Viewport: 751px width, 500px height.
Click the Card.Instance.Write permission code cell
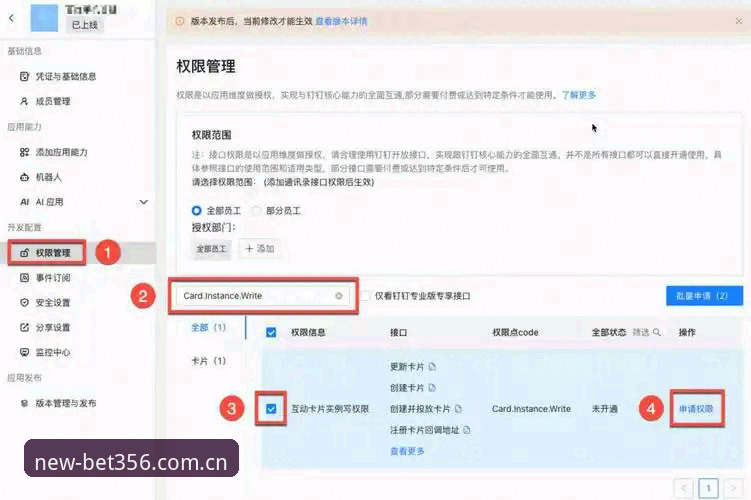531,409
